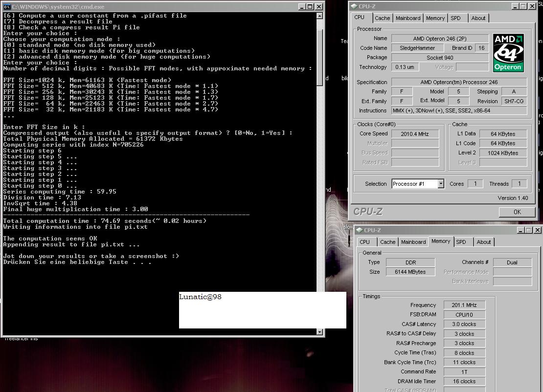The image size is (543, 392).
Task: Select the CPU tab in top CPU-Z window
Action: coord(360,17)
